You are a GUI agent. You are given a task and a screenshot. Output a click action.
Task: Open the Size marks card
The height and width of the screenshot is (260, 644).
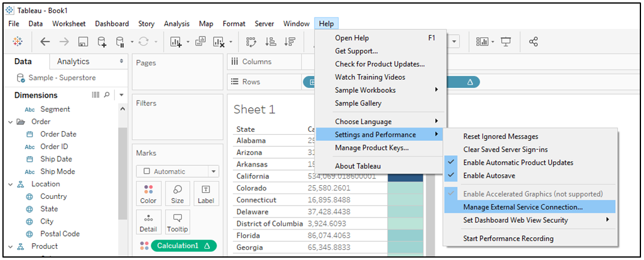178,194
